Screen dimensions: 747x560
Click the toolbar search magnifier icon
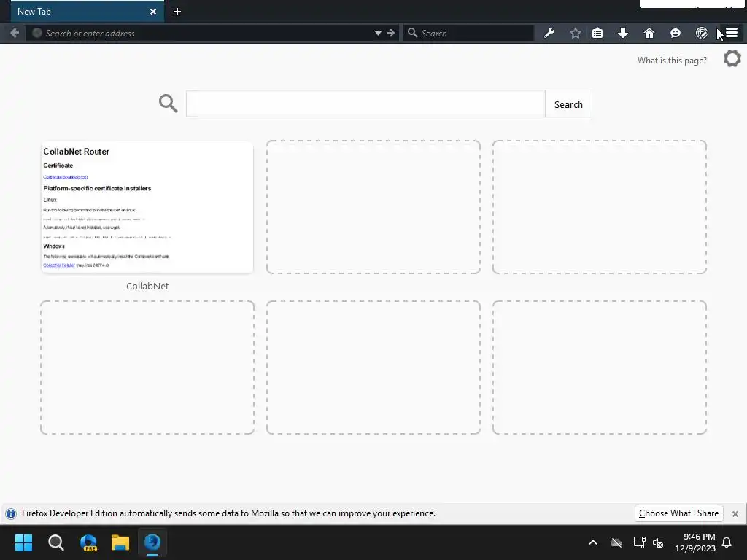click(413, 33)
